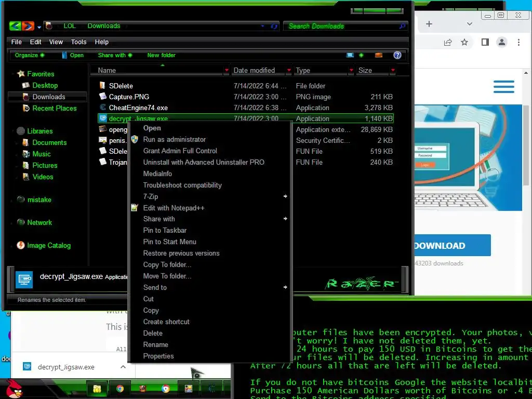532x399 pixels.
Task: Open the Chrome tab search chevron
Action: 470,24
